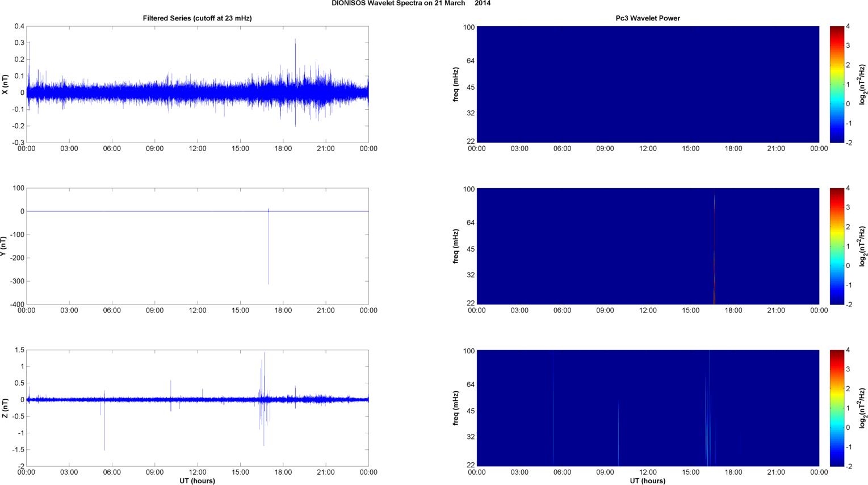Click the 'Z (nT)' axis label
Screen dimensions: 868x485
pyautogui.click(x=5, y=408)
